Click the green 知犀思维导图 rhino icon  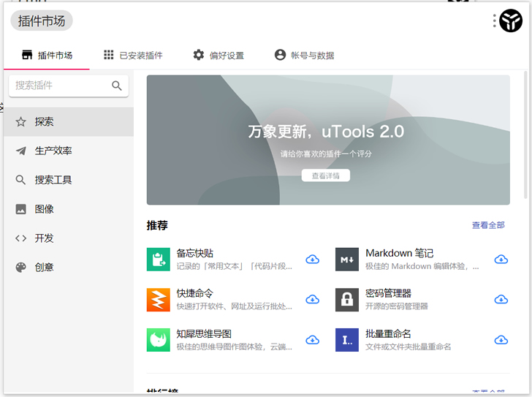[159, 340]
